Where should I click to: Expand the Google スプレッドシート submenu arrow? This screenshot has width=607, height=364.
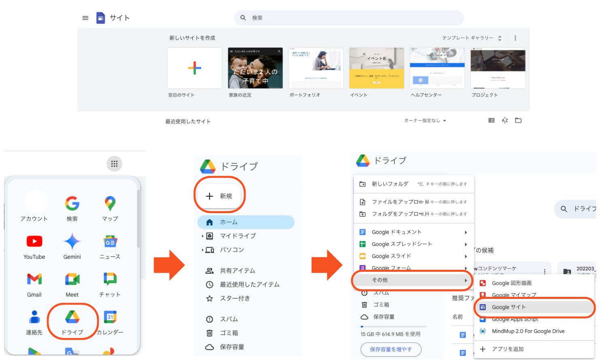click(466, 244)
